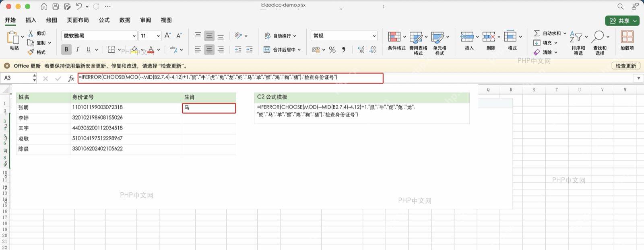Click the Home icon in title bar
Viewport: 644px width, 250px height.
click(44, 6)
